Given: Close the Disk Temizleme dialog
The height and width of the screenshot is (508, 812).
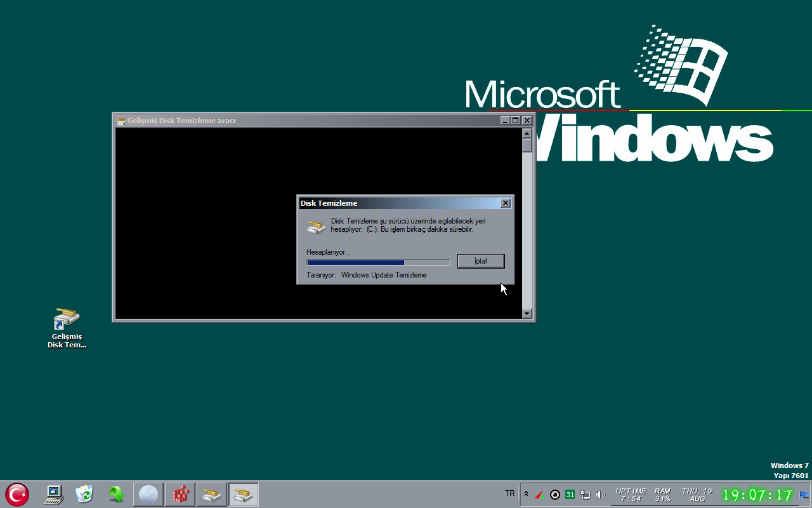Looking at the screenshot, I should pyautogui.click(x=506, y=203).
